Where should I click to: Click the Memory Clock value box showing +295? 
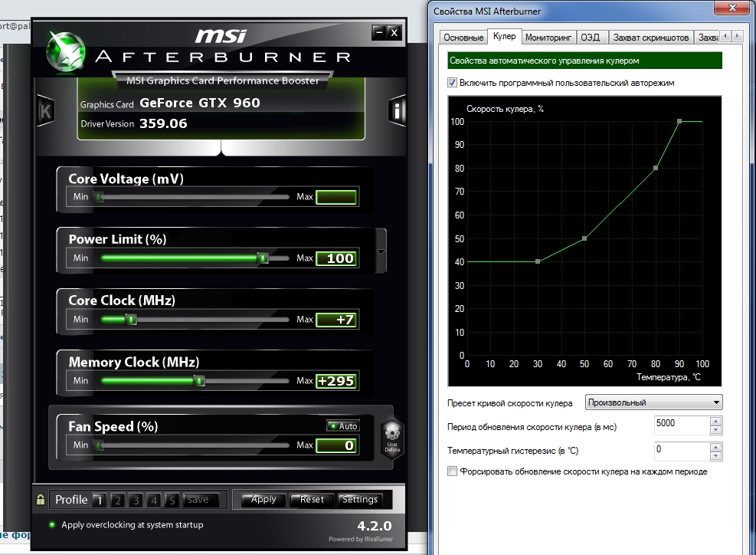[x=336, y=381]
